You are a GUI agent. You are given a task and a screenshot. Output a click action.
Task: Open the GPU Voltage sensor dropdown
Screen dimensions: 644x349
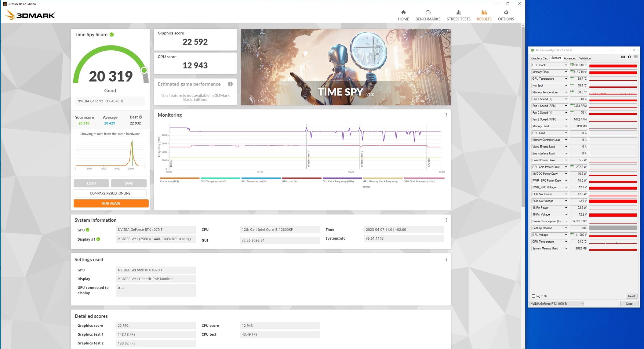click(566, 235)
